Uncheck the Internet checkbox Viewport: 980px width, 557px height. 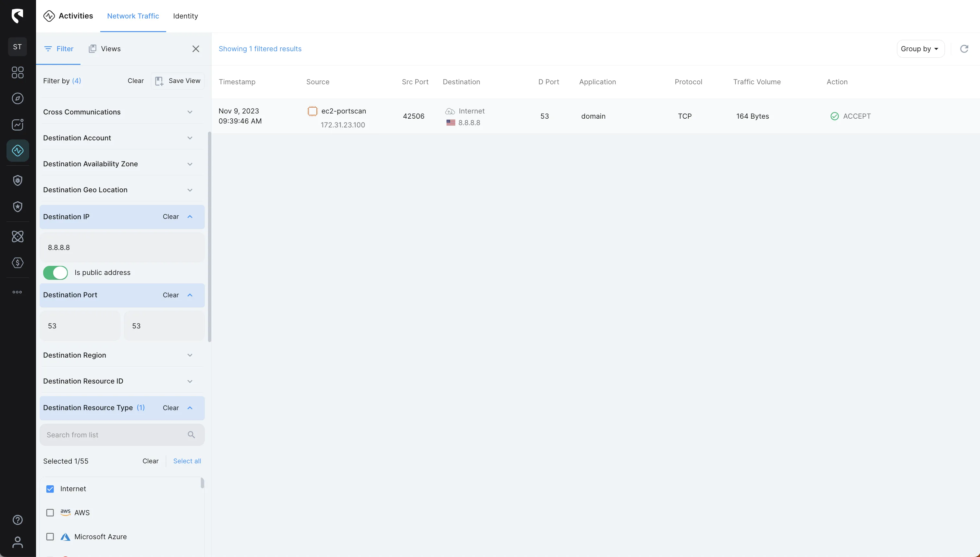click(x=50, y=489)
